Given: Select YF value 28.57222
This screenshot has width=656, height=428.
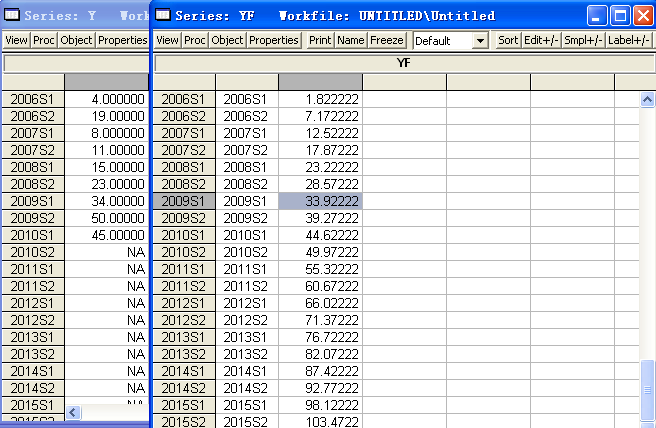Looking at the screenshot, I should (320, 184).
